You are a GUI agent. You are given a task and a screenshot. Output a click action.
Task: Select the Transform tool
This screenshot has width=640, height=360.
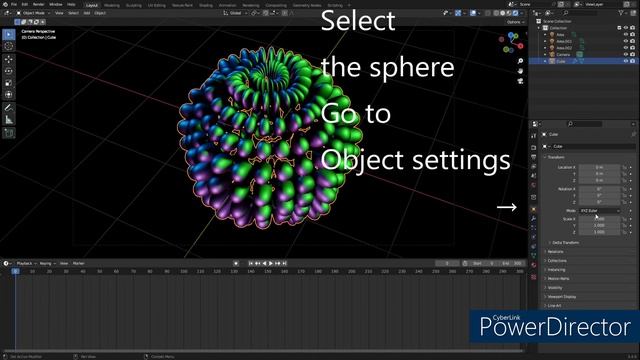point(9,95)
